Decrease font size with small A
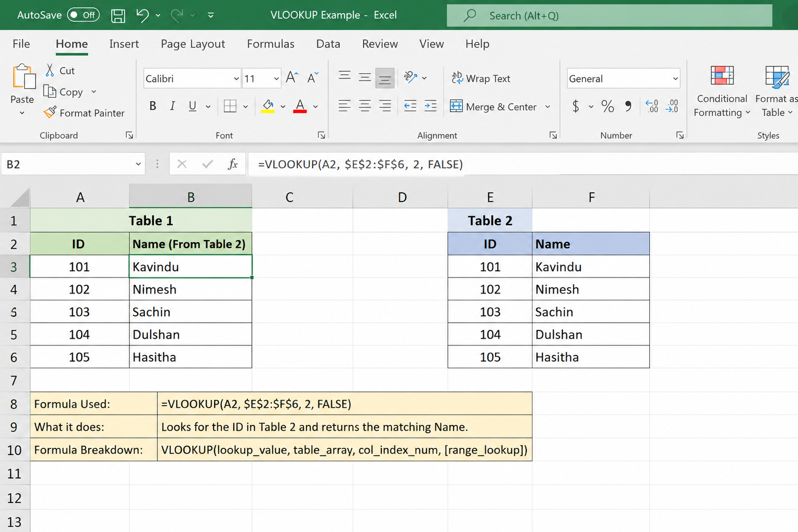Viewport: 798px width, 532px height. tap(313, 78)
